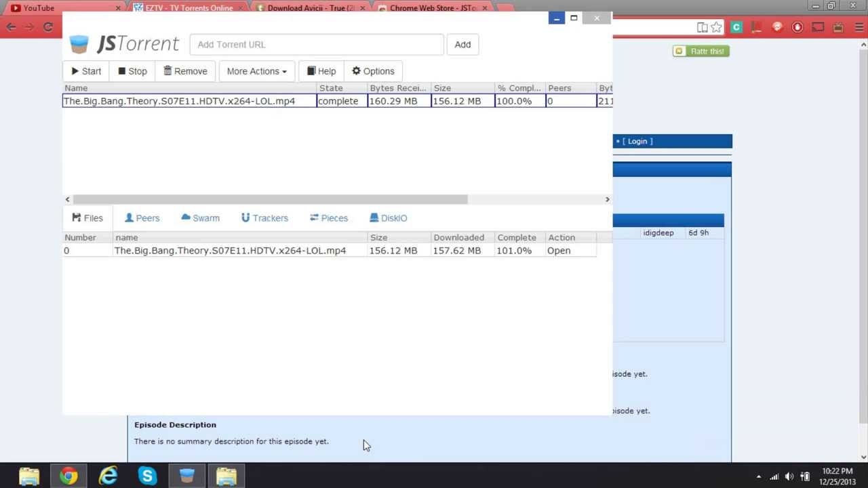Click the cast screen extension icon
The image size is (868, 488).
click(x=818, y=28)
